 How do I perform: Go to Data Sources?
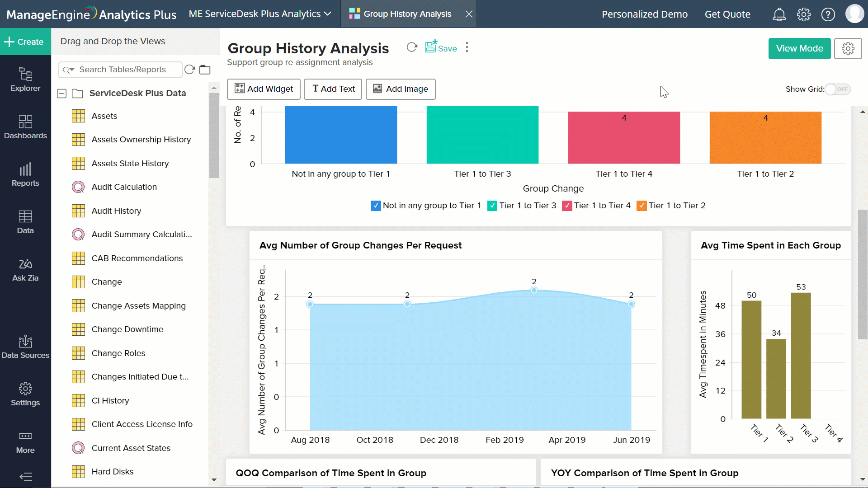[25, 347]
